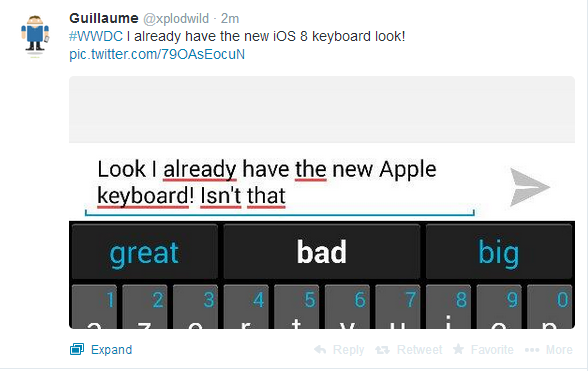Click the Reply arrow icon
This screenshot has height=371, width=588.
tap(320, 350)
